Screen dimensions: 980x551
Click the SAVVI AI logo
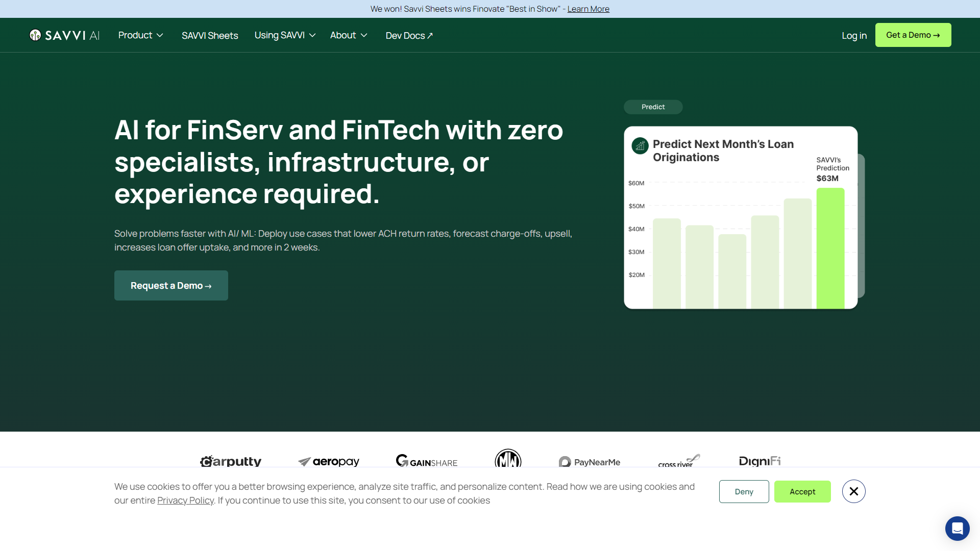point(64,35)
